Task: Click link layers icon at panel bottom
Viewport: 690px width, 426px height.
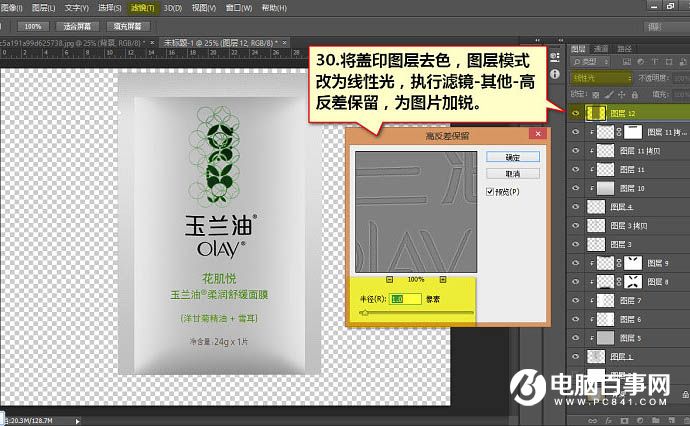Action: pyautogui.click(x=593, y=421)
